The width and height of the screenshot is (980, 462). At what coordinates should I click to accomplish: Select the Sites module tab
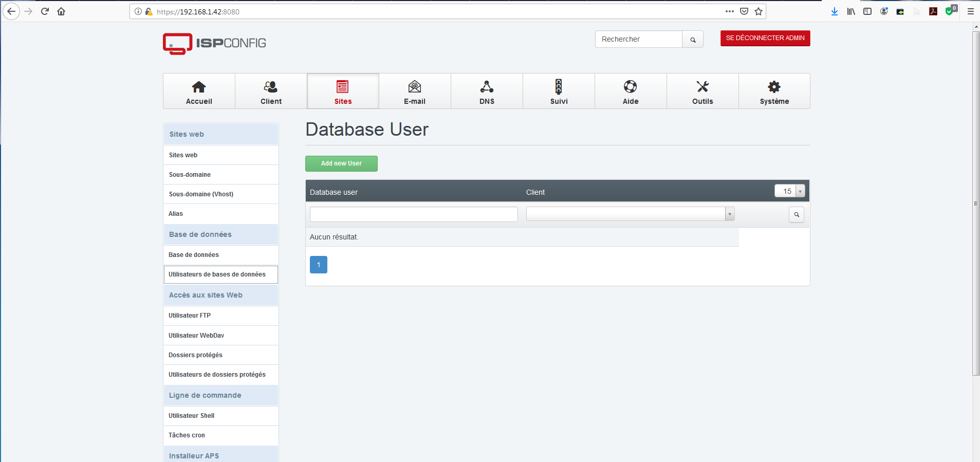343,91
